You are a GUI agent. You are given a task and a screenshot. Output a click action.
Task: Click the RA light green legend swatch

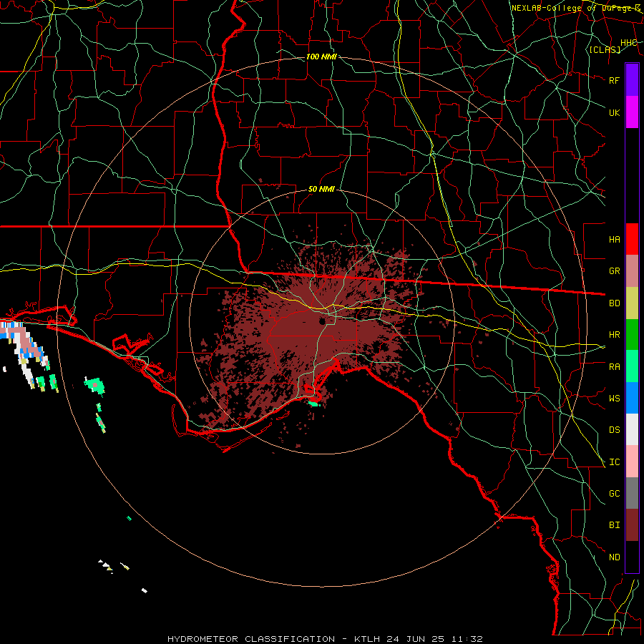[x=632, y=366]
